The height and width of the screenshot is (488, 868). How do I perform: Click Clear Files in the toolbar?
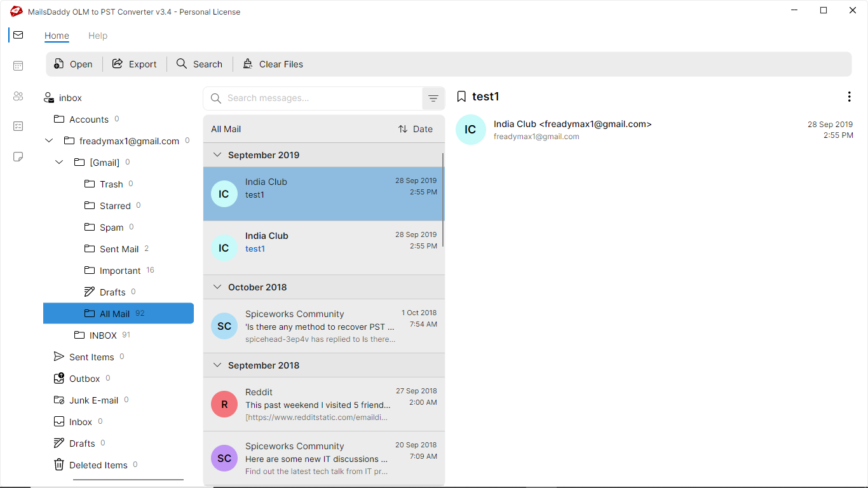pyautogui.click(x=273, y=64)
